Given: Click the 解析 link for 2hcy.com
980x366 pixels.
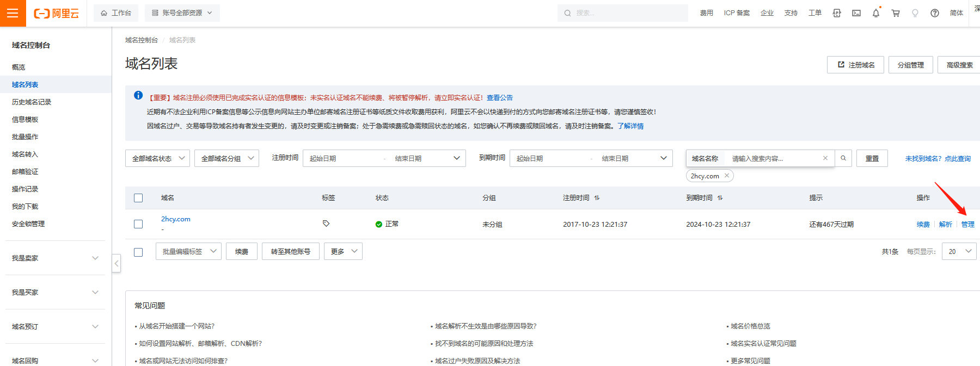Looking at the screenshot, I should coord(946,224).
